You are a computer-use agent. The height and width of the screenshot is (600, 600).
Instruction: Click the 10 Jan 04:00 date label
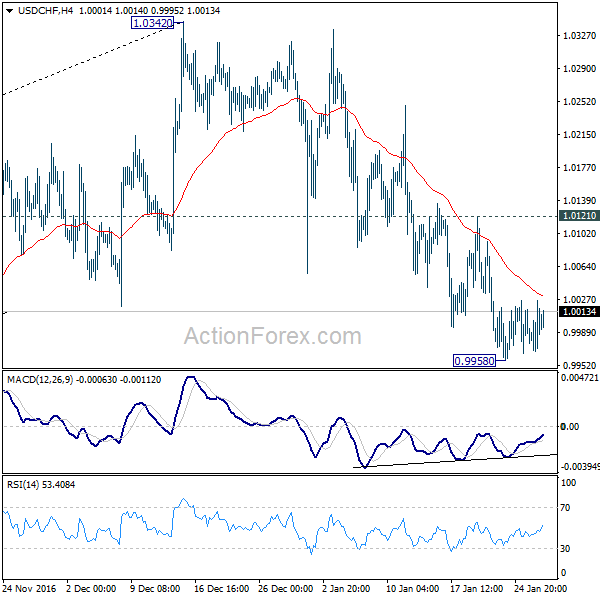412,589
